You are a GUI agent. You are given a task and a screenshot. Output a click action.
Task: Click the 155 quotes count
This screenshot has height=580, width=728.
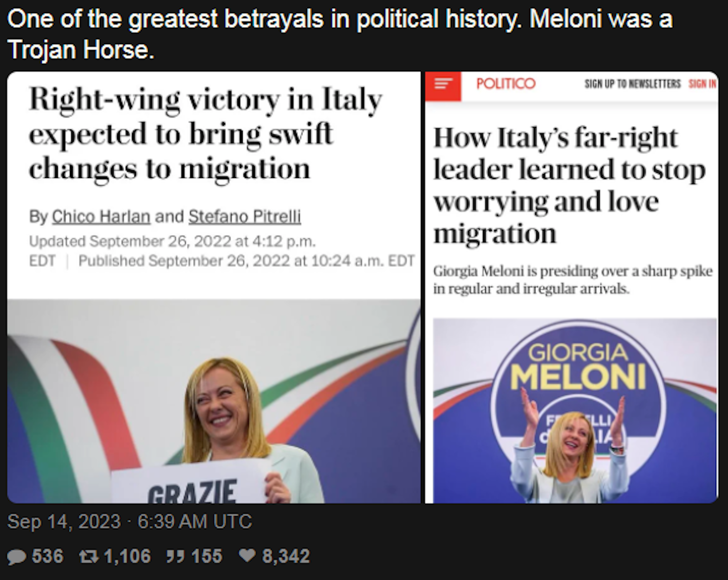(207, 556)
